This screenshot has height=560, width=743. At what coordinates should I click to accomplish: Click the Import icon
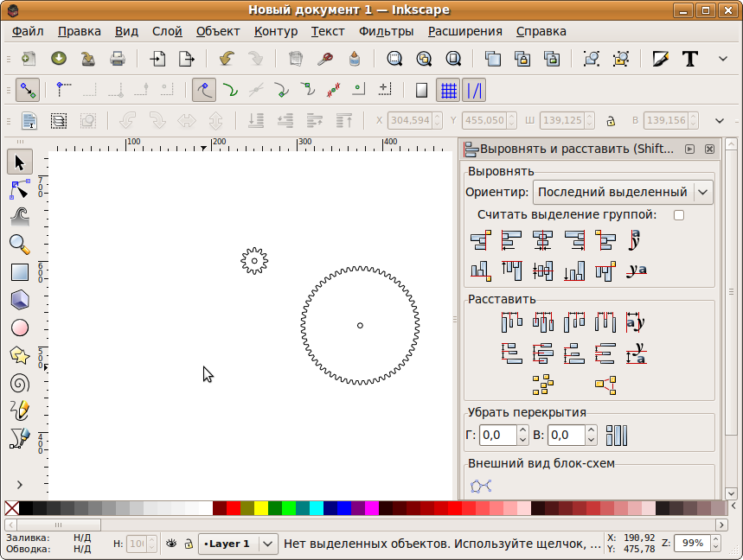[x=157, y=59]
